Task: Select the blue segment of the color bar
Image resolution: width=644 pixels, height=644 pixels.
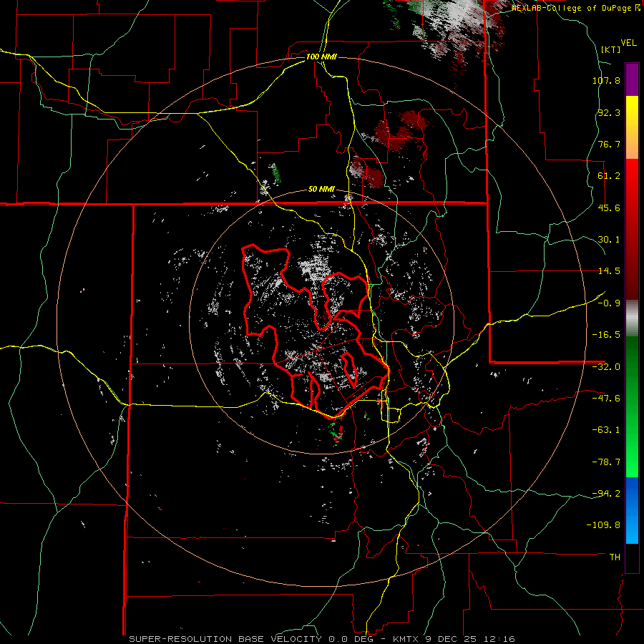Action: point(632,510)
